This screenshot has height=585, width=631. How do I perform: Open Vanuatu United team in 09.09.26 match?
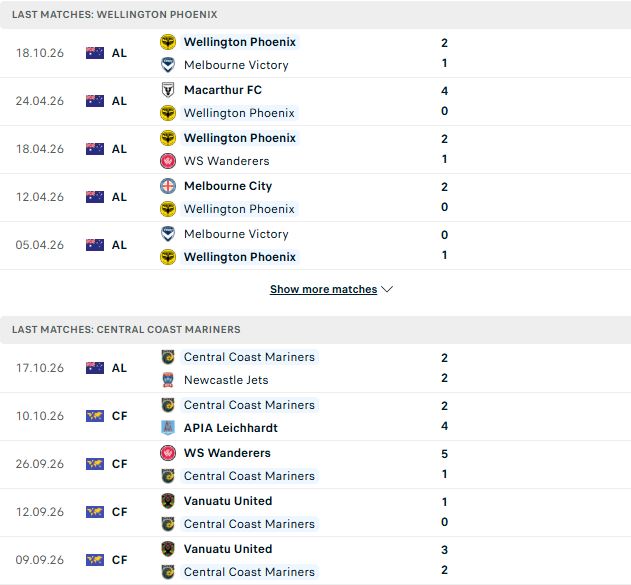click(x=228, y=549)
